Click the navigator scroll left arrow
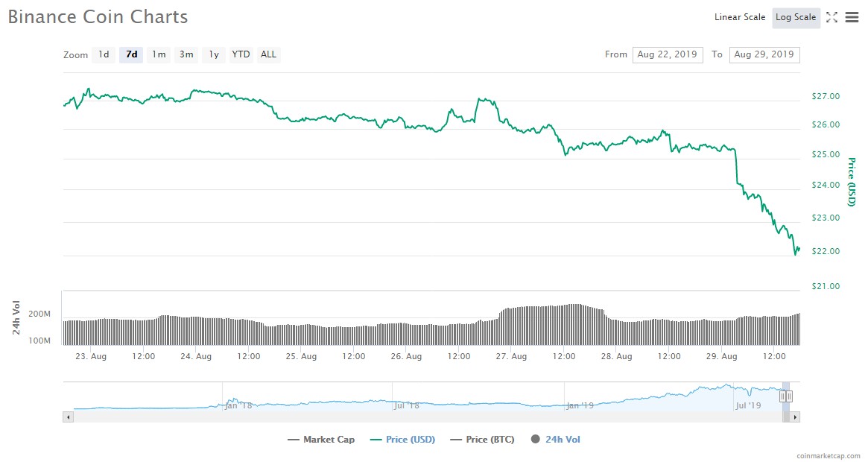Viewport: 868px width, 462px height. 68,417
